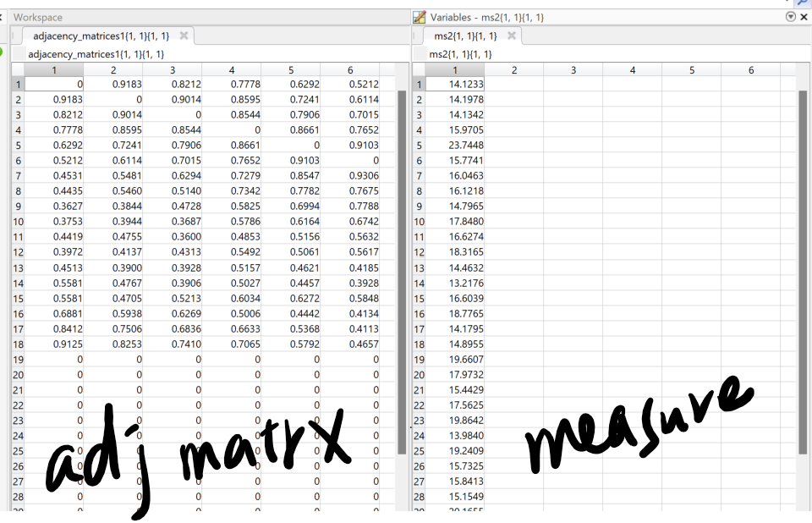Close the Variables panel with X
Viewport: 812px width, 523px height.
tap(804, 17)
